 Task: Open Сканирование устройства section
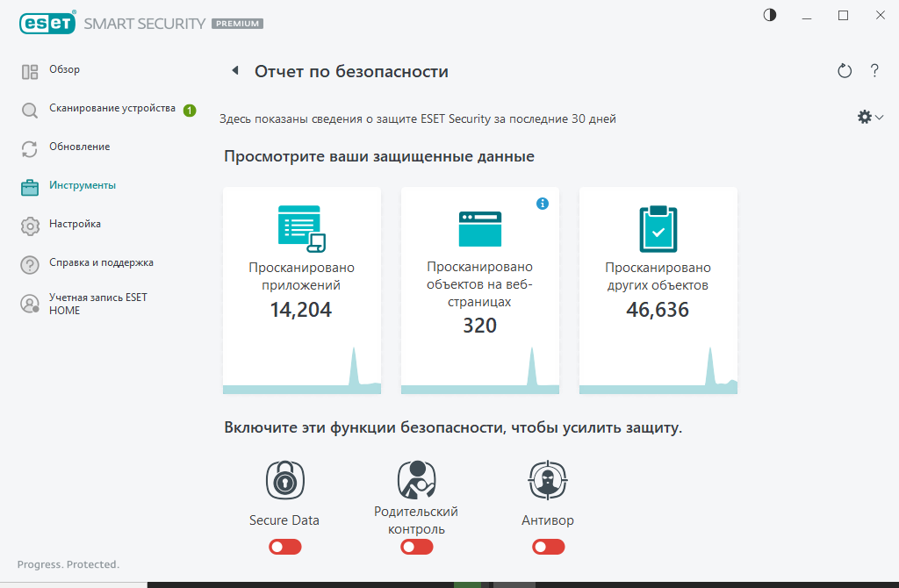tap(112, 108)
